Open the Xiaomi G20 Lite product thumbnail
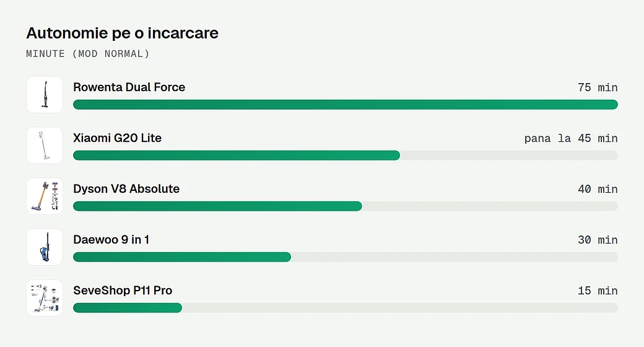644x347 pixels. (x=45, y=146)
